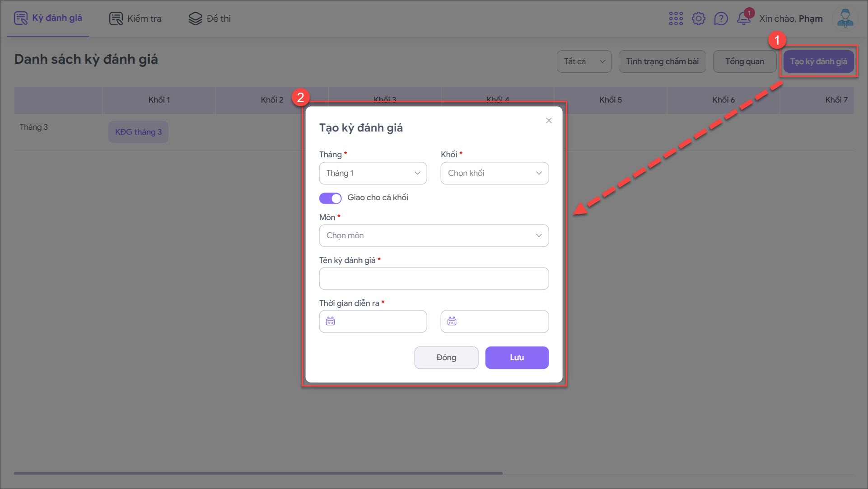Click the Tên kỳ đánh giá field
The image size is (868, 489).
click(x=434, y=278)
